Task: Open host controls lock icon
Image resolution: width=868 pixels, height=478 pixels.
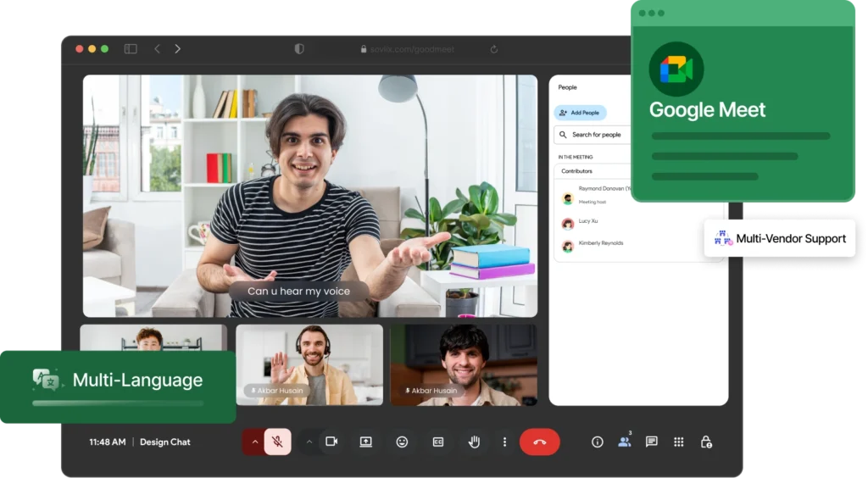Action: (x=705, y=442)
